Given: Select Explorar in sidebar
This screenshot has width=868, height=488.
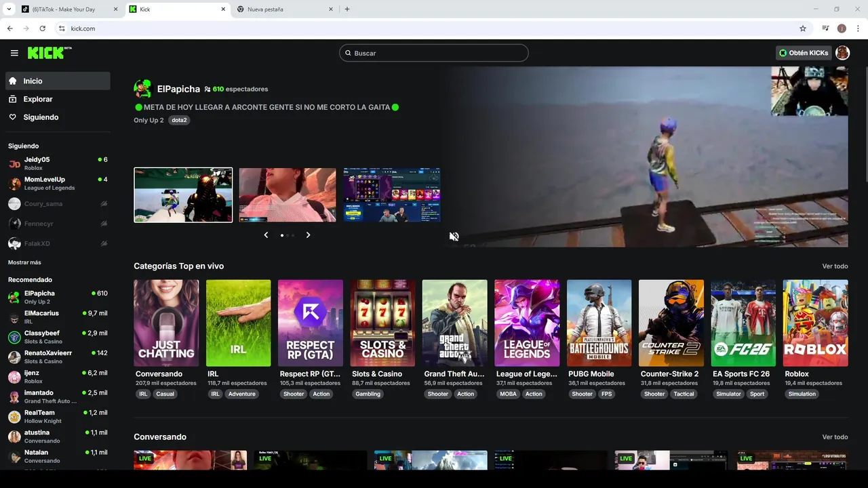Looking at the screenshot, I should (x=58, y=99).
